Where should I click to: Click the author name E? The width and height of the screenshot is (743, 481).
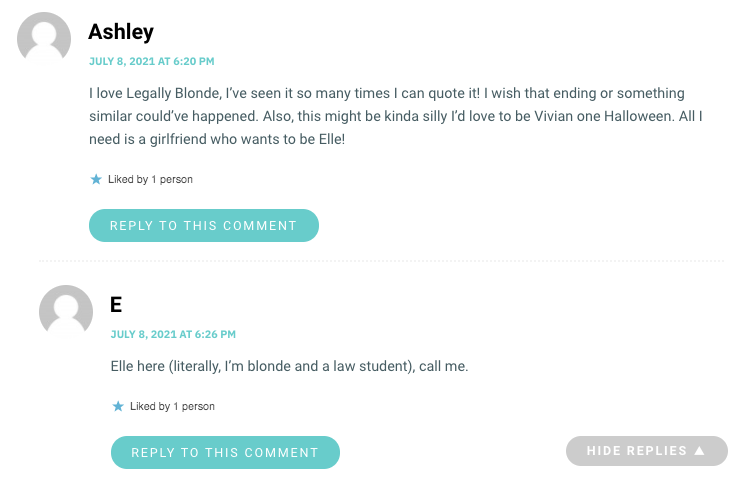coord(116,304)
